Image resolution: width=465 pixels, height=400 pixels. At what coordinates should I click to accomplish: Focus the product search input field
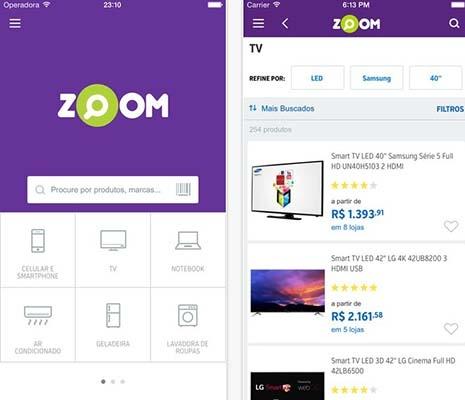pos(113,190)
